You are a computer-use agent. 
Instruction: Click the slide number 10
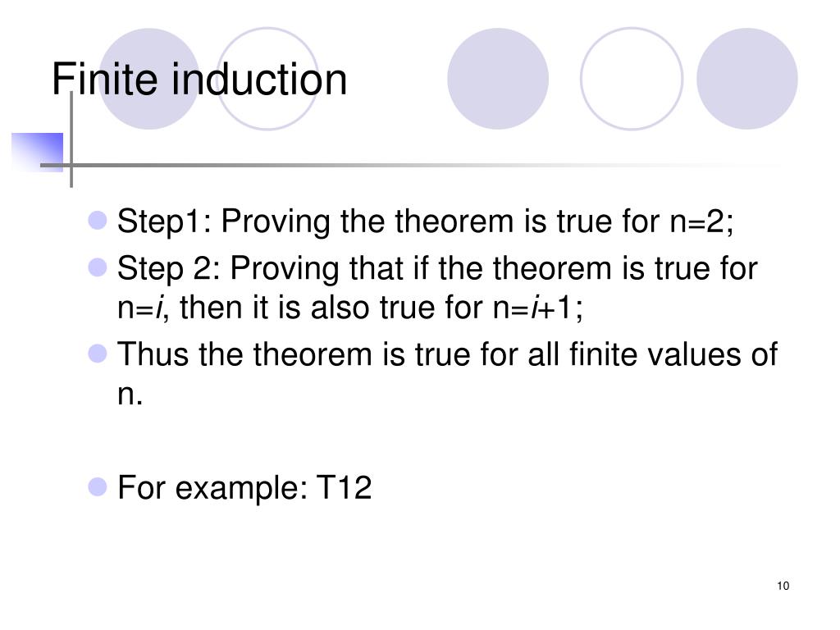tap(783, 586)
